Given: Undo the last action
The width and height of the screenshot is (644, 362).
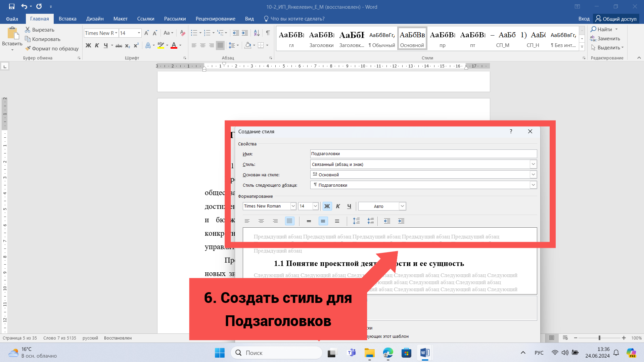Looking at the screenshot, I should pos(24,6).
